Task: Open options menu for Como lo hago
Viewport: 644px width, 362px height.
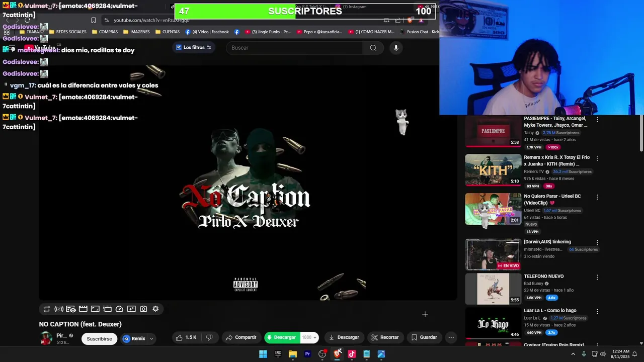Action: [x=597, y=311]
